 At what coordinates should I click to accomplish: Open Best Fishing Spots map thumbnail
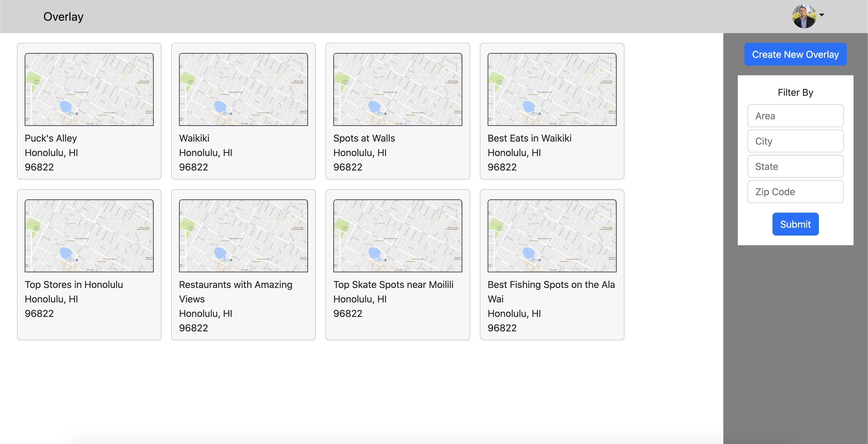pos(552,236)
